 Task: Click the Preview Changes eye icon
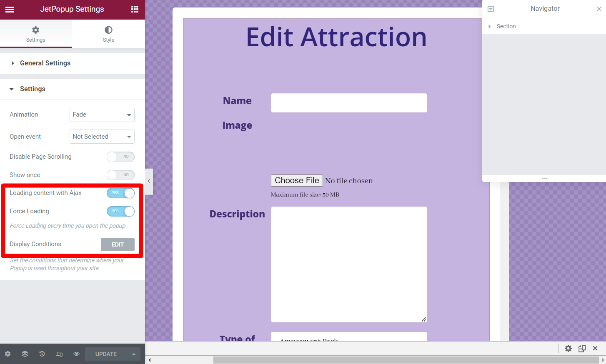pos(76,354)
